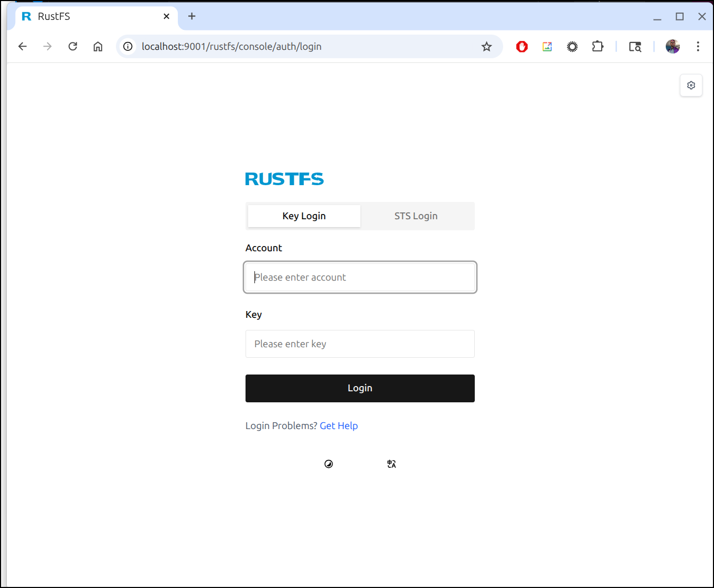The image size is (714, 588).
Task: Toggle the dark mode theme icon
Action: 329,464
